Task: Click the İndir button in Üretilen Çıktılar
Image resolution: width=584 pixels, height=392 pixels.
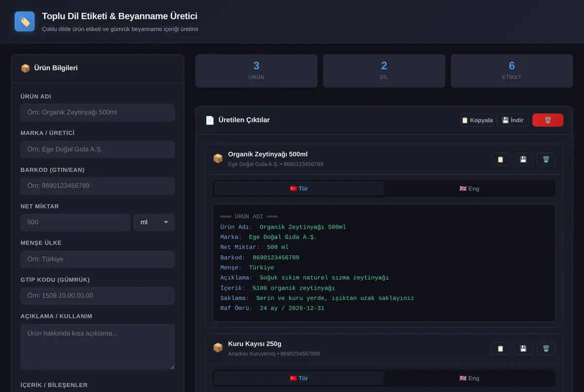Action: [512, 120]
